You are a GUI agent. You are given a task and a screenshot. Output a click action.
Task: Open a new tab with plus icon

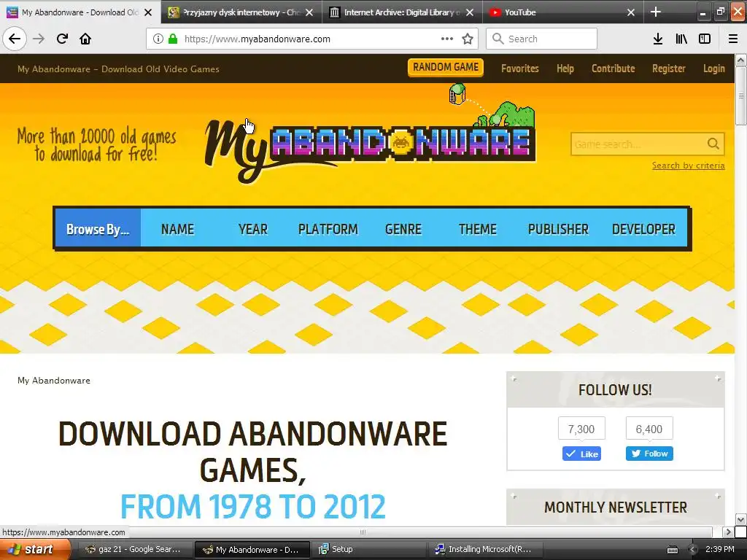(x=656, y=12)
